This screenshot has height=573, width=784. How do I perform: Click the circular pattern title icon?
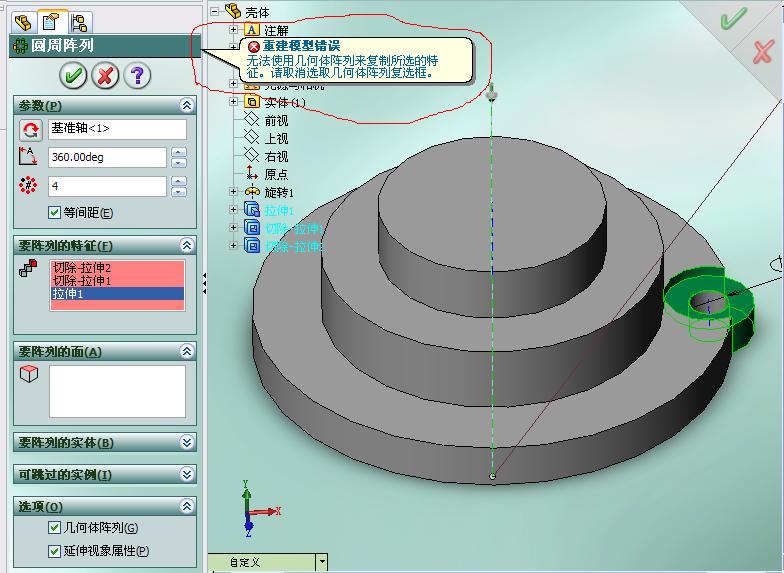[x=20, y=46]
